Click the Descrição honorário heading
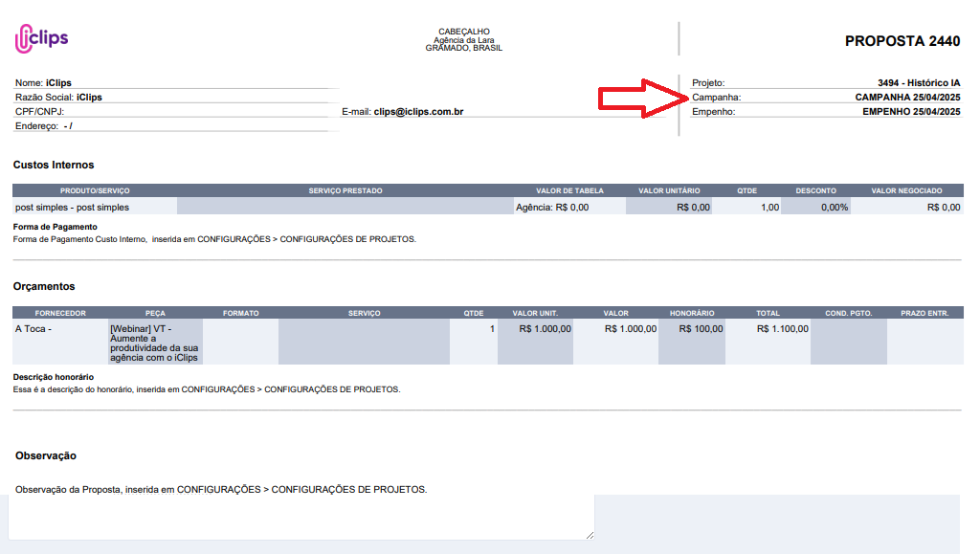 (x=54, y=377)
